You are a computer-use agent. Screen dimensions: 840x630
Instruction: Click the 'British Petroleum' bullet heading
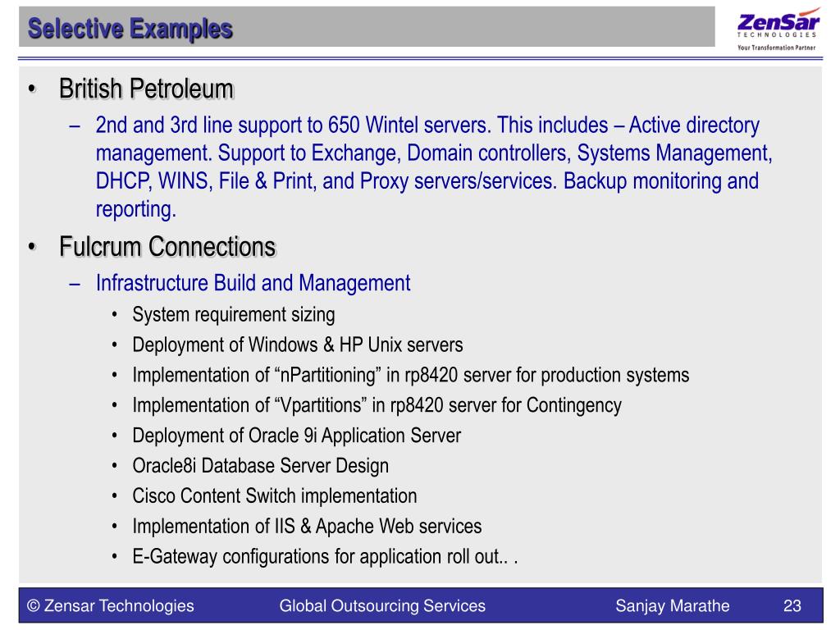pos(146,89)
